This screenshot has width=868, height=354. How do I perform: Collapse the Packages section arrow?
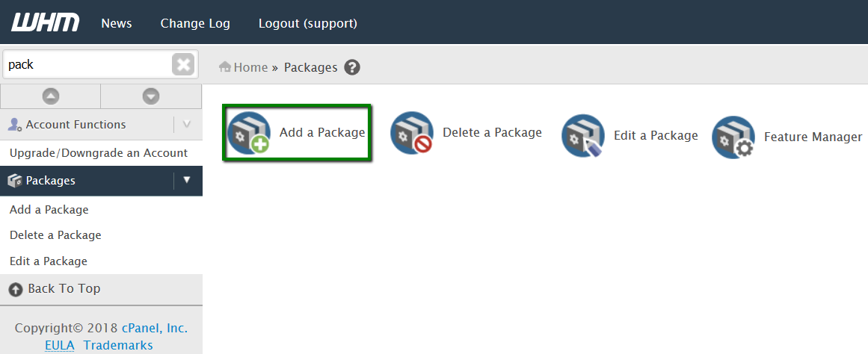pos(187,181)
